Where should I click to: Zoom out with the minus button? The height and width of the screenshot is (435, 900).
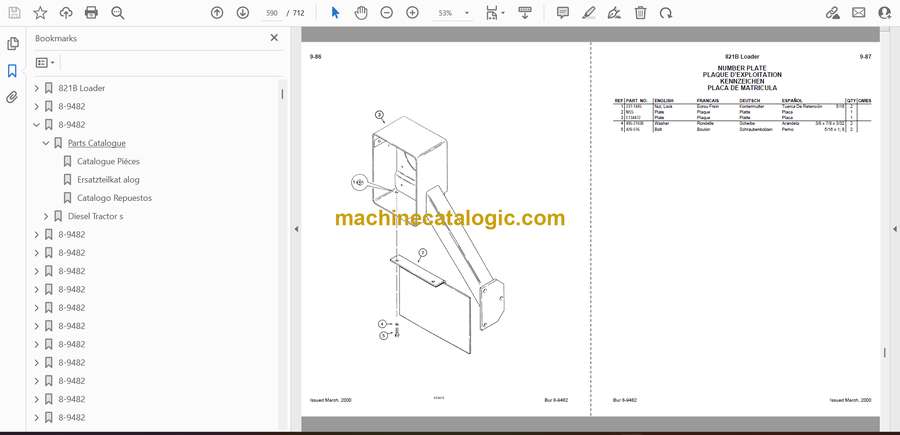386,13
